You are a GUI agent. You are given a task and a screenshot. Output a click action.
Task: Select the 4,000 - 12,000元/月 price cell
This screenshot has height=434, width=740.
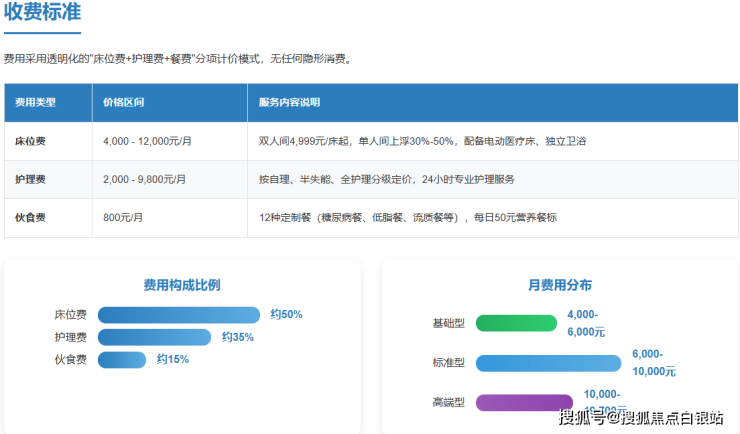point(146,141)
